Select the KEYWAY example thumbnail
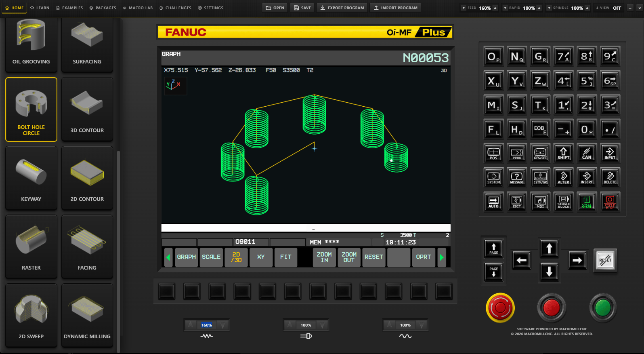The width and height of the screenshot is (644, 354). (x=31, y=178)
